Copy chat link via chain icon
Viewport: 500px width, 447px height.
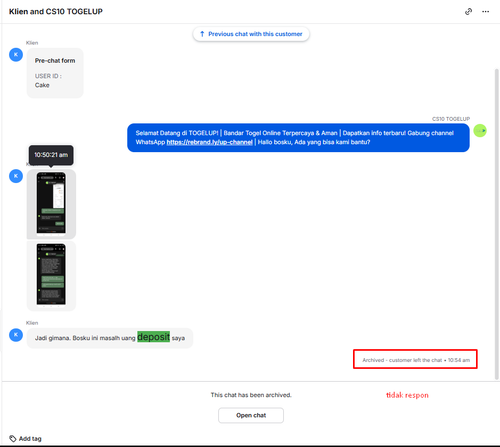[468, 12]
